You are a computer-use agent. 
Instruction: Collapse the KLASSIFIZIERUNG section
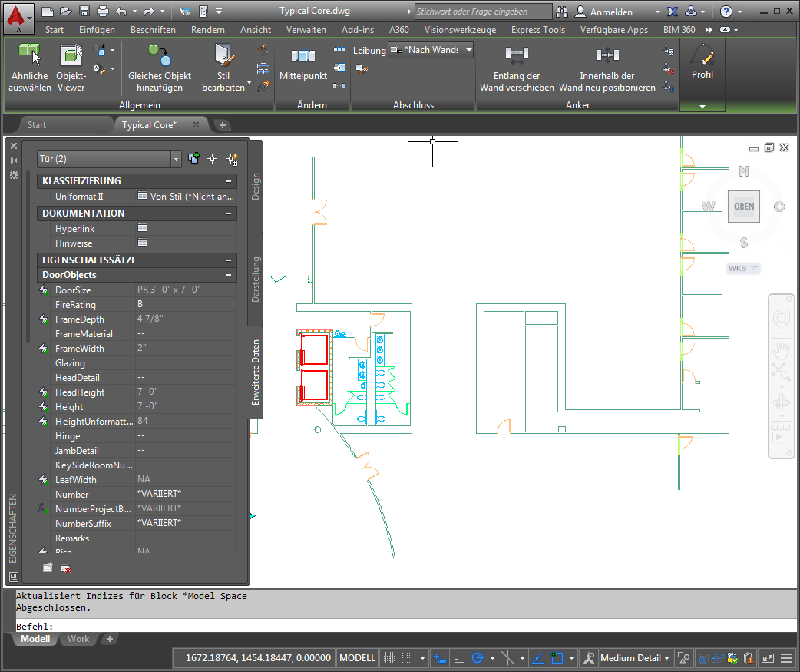pos(229,181)
